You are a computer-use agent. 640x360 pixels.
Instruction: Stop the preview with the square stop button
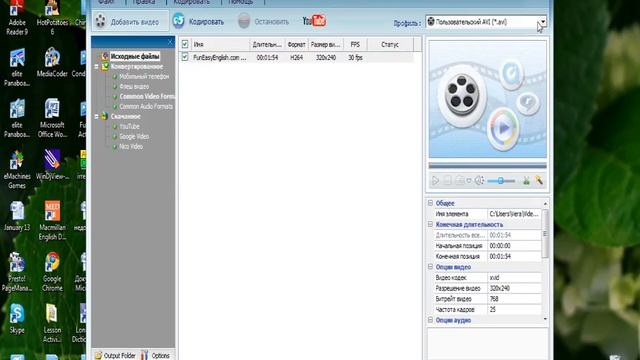pos(447,180)
